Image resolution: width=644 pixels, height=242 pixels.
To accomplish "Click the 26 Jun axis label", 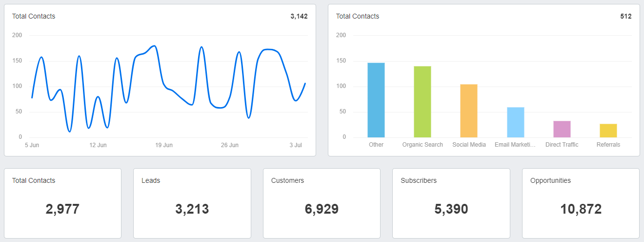I will pyautogui.click(x=230, y=145).
